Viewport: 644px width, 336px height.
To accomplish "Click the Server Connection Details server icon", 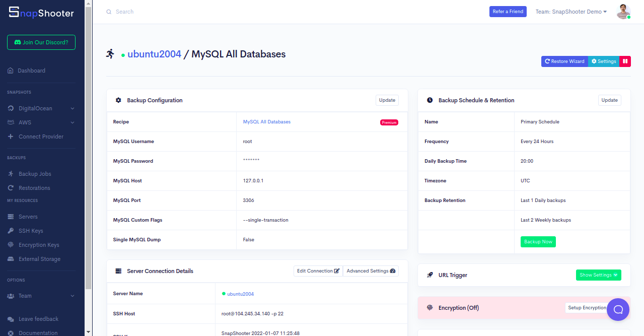I will pos(118,271).
